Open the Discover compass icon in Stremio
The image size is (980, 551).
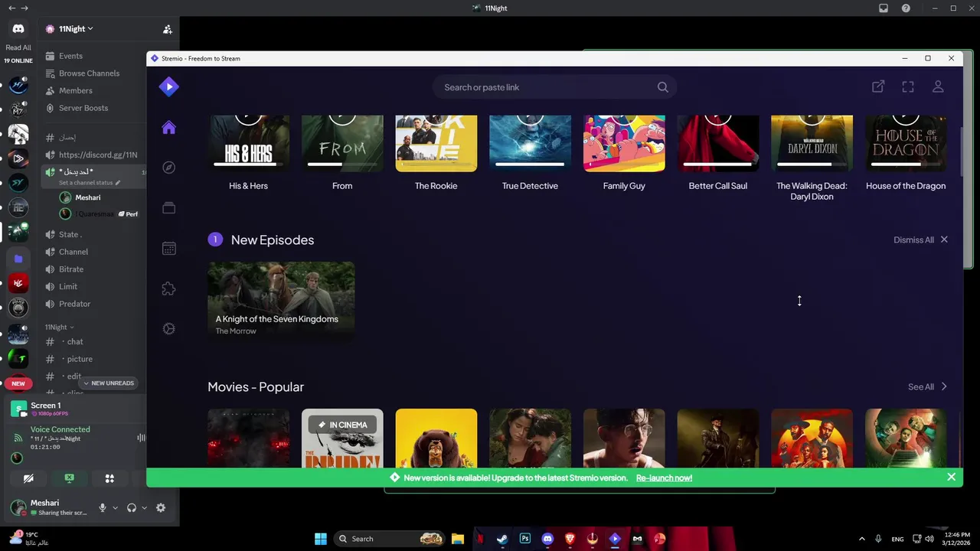tap(168, 168)
